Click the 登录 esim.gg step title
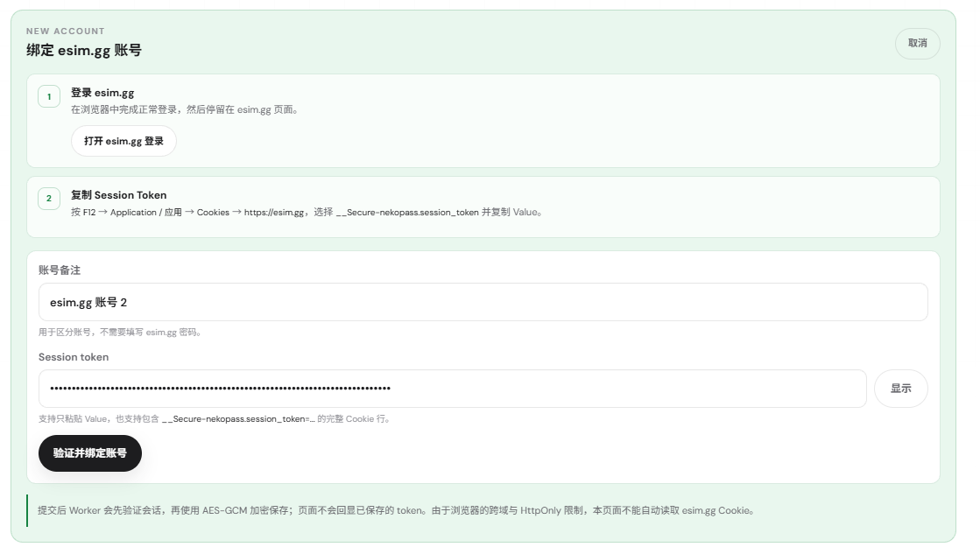Image resolution: width=980 pixels, height=554 pixels. click(x=102, y=93)
